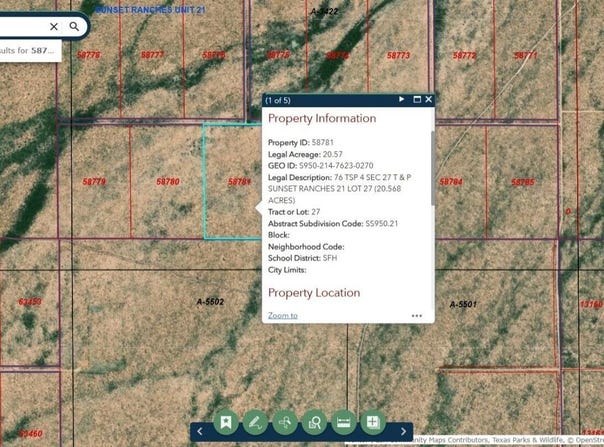Select parcel 58773 on the map
This screenshot has height=447, width=604.
(398, 55)
